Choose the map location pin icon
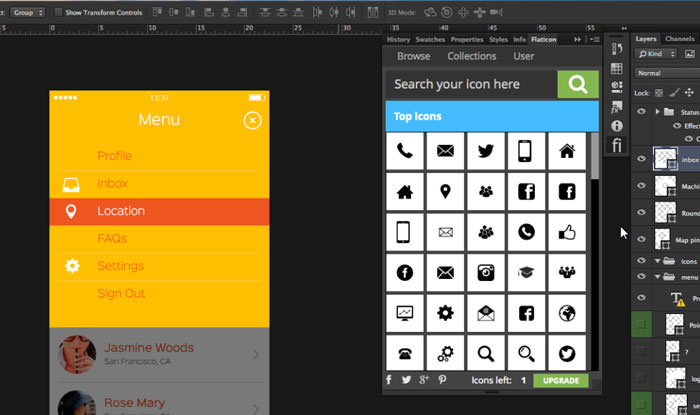The width and height of the screenshot is (700, 415). pos(445,191)
